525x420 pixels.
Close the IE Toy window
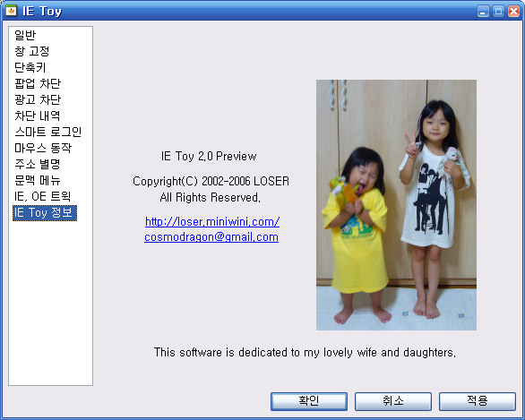point(513,12)
